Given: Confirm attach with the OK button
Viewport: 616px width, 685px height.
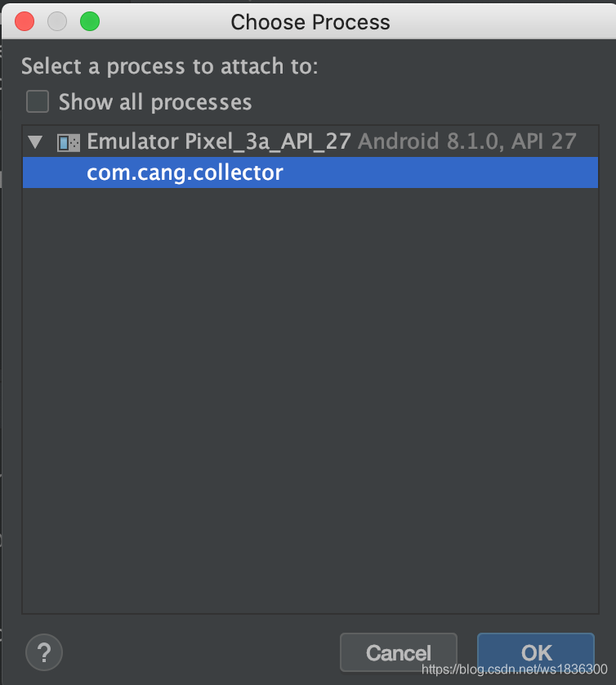Looking at the screenshot, I should pyautogui.click(x=536, y=652).
